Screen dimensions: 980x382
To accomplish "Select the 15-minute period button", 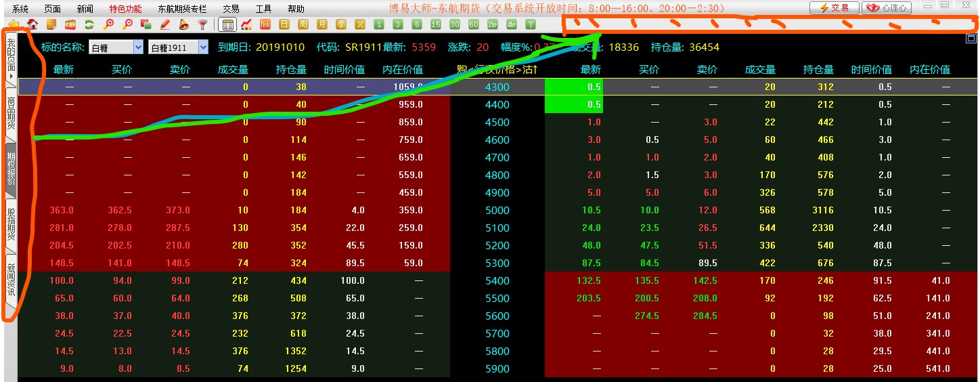I will (x=436, y=24).
